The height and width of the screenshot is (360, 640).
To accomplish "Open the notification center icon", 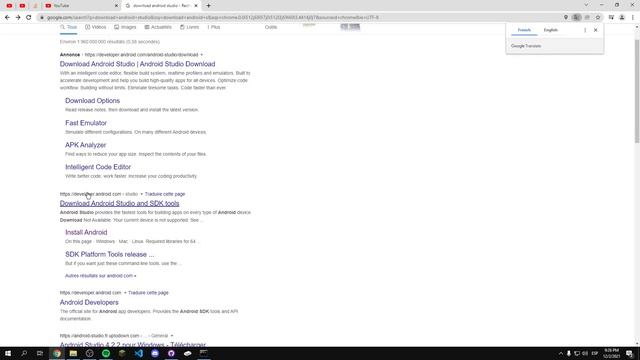I will (629, 353).
